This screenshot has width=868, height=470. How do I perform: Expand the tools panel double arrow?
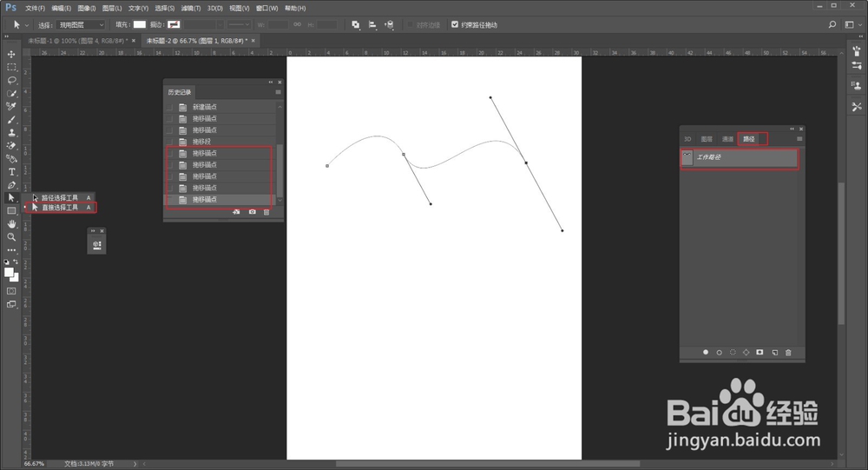(x=7, y=36)
